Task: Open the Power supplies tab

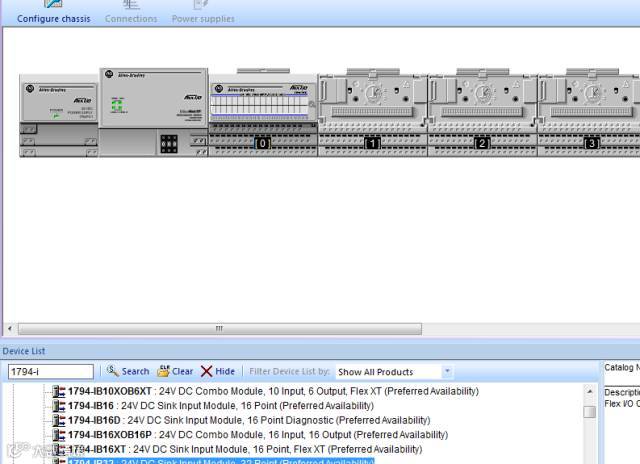Action: 203,13
